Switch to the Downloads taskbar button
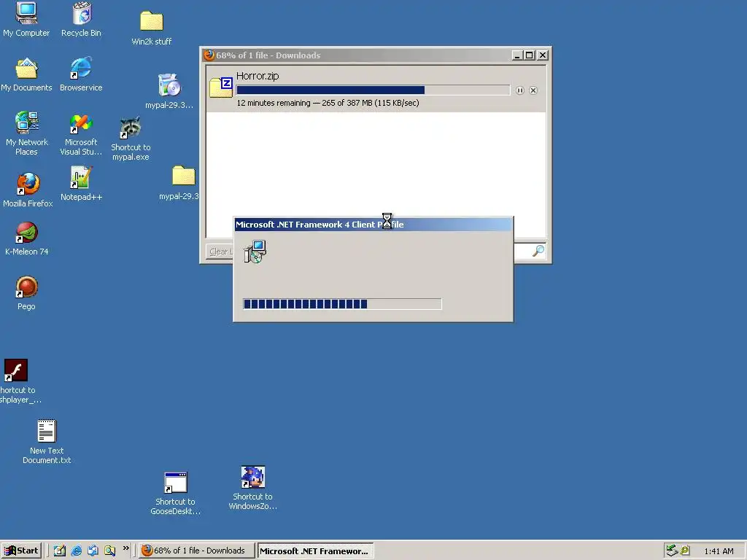Viewport: 747px width, 560px height. 196,551
